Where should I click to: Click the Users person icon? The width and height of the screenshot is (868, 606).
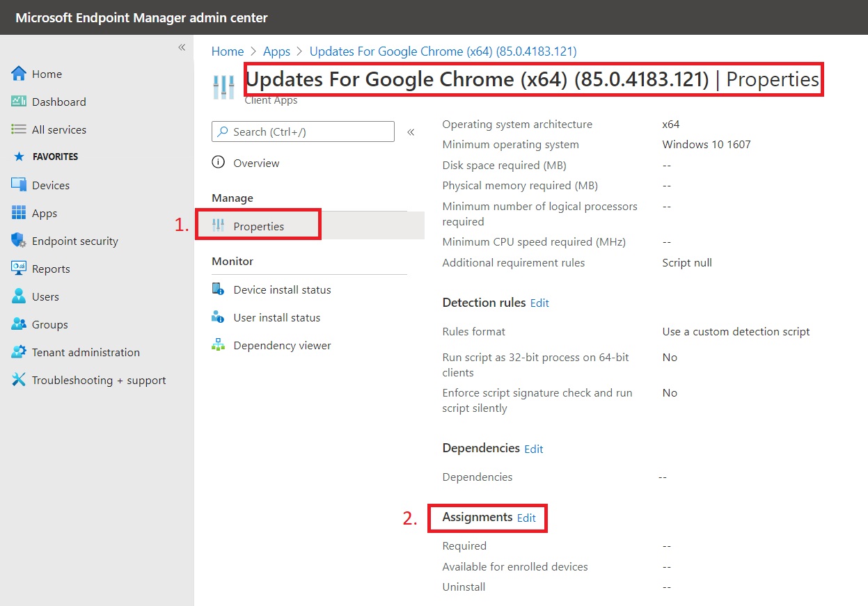(19, 296)
